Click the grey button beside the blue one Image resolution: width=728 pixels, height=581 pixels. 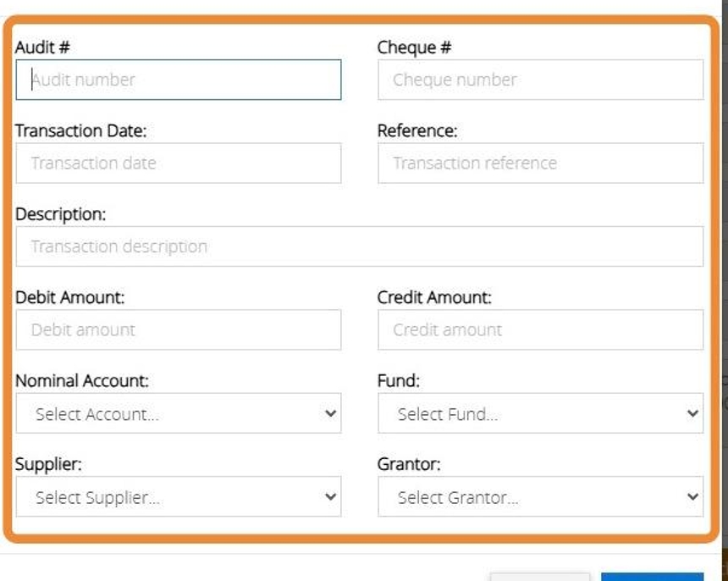[539, 577]
